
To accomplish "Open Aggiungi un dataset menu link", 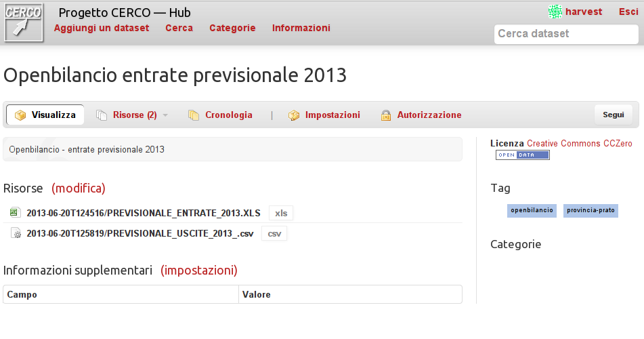I will tap(102, 28).
